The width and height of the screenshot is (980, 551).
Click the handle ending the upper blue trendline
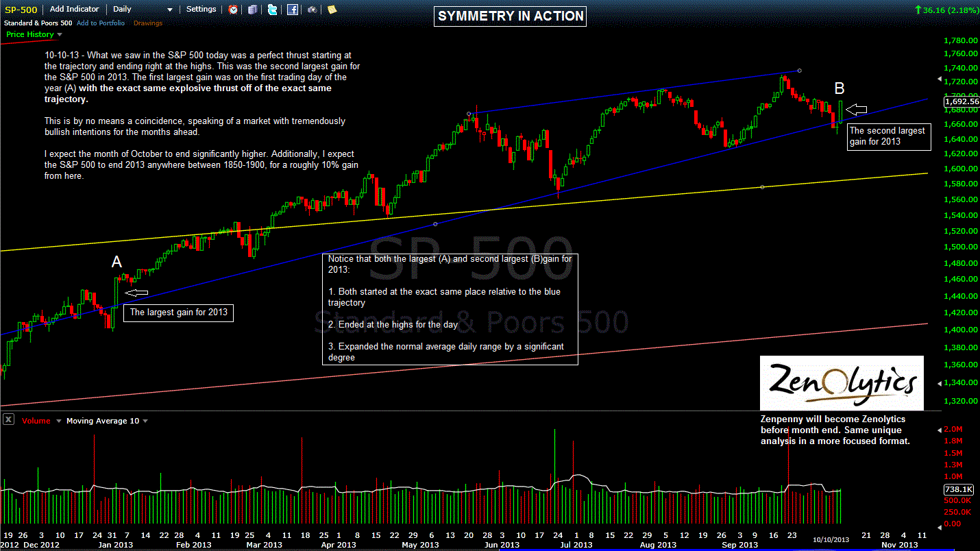[x=799, y=71]
